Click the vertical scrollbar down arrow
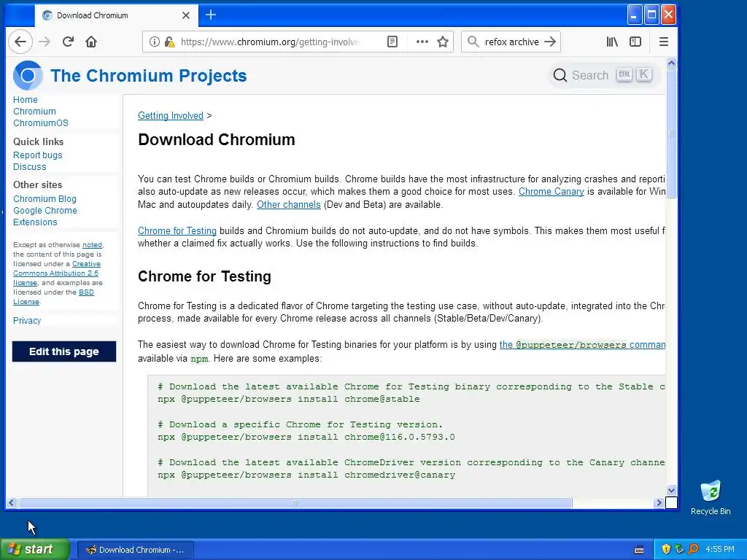 (671, 491)
